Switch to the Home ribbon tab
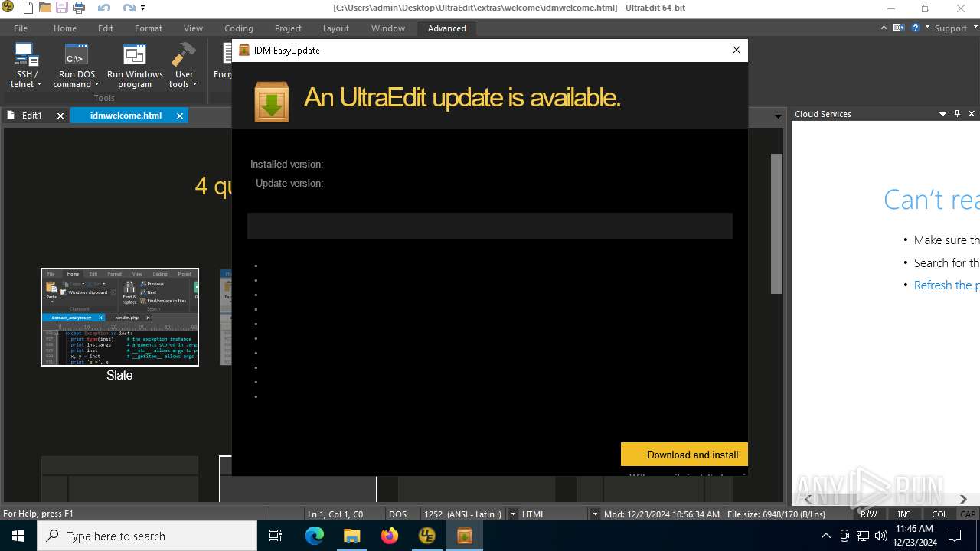The width and height of the screenshot is (980, 551). [65, 28]
